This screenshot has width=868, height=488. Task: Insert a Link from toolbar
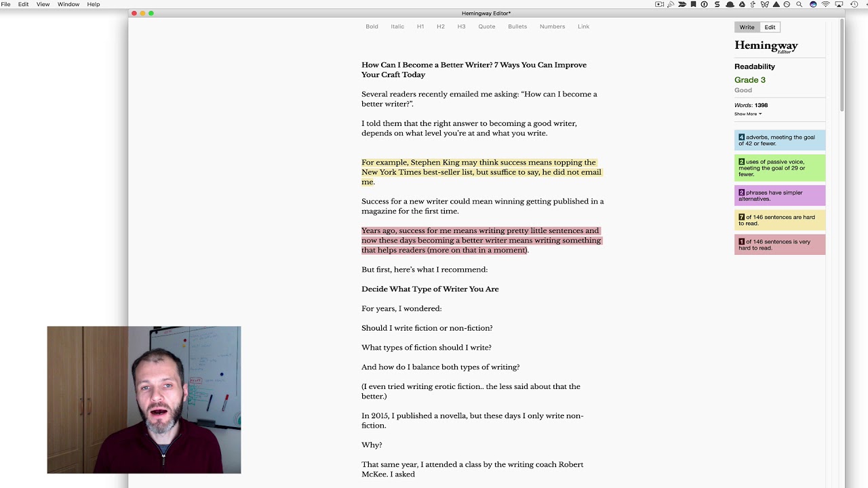click(x=583, y=26)
